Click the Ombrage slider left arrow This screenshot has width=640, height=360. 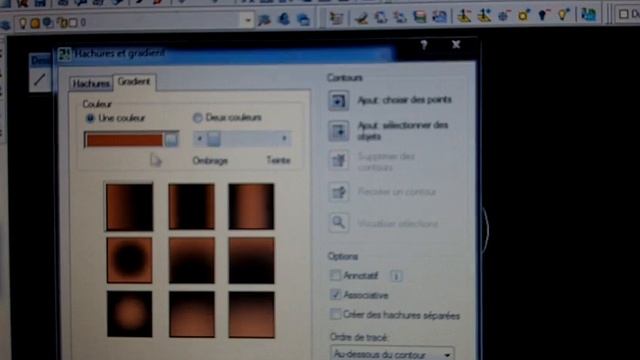click(199, 139)
